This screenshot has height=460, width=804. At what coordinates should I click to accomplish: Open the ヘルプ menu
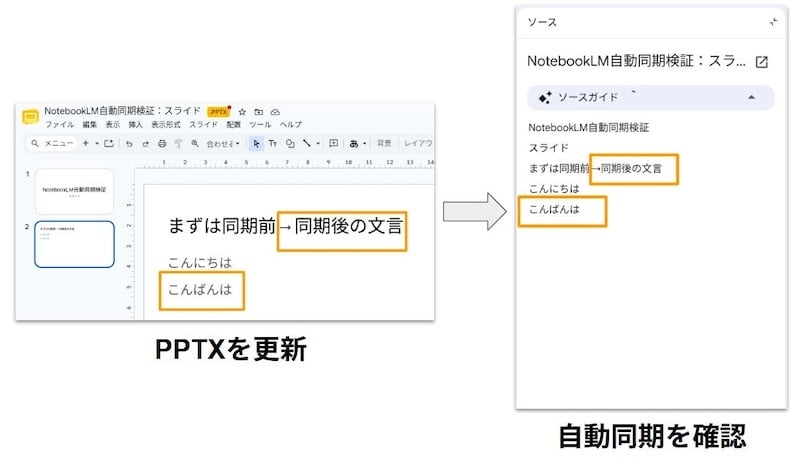pos(291,125)
